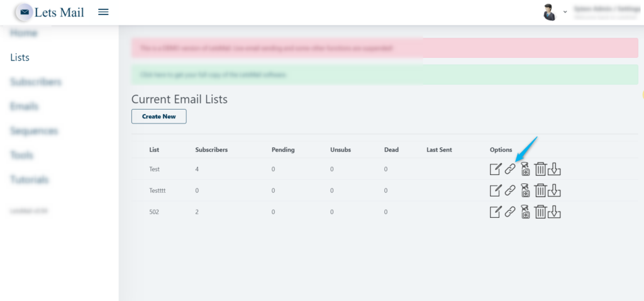The width and height of the screenshot is (644, 301).
Task: Open the link icon for 502 list
Action: point(509,212)
